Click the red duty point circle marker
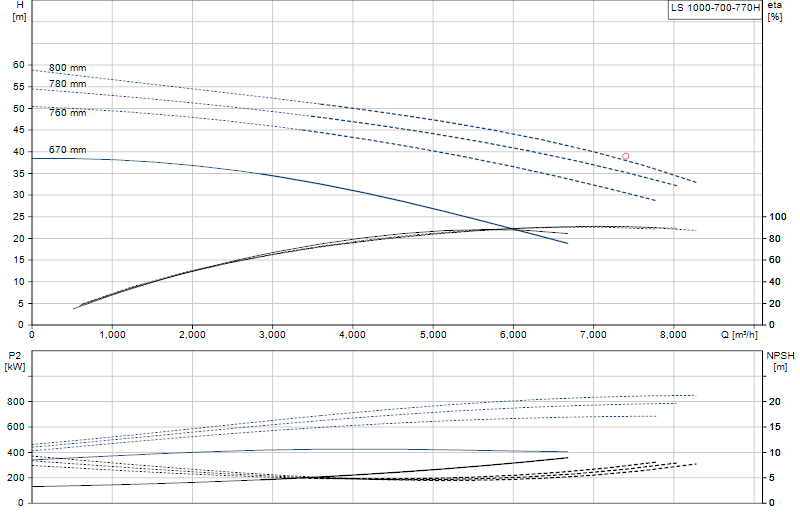 (x=626, y=156)
